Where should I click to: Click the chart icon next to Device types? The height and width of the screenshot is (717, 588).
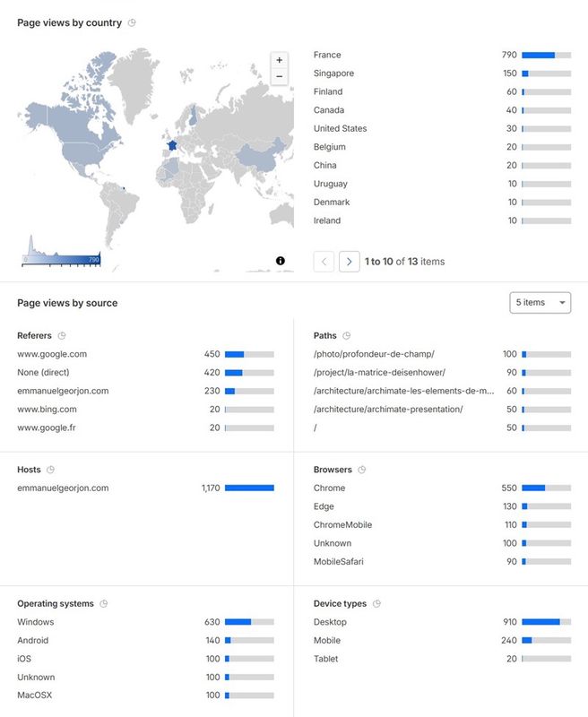click(376, 604)
